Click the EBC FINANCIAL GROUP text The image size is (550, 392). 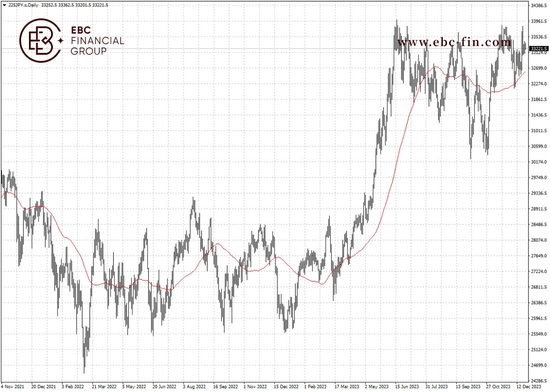[x=97, y=40]
